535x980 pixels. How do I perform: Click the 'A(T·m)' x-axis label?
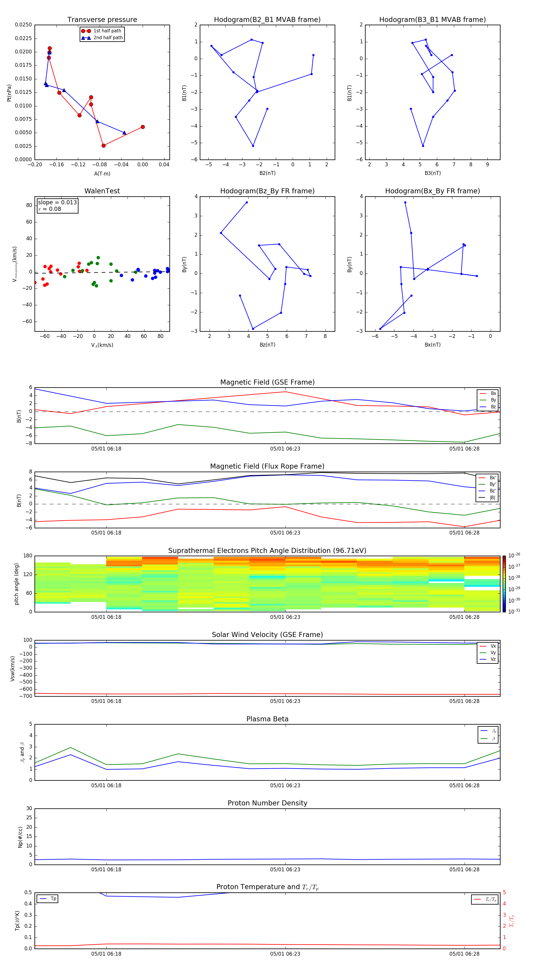click(102, 174)
